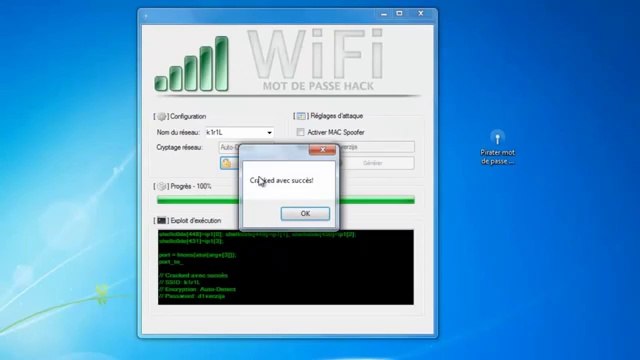Viewport: 640px width, 360px height.
Task: Click the Configuration gear icon
Action: (162, 117)
